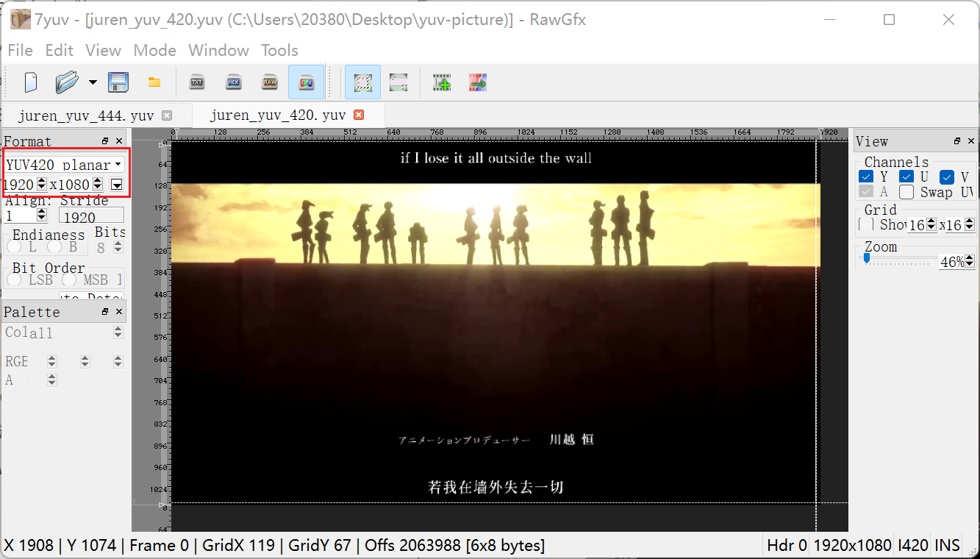The width and height of the screenshot is (980, 559).
Task: Uncheck the U channel
Action: point(906,177)
